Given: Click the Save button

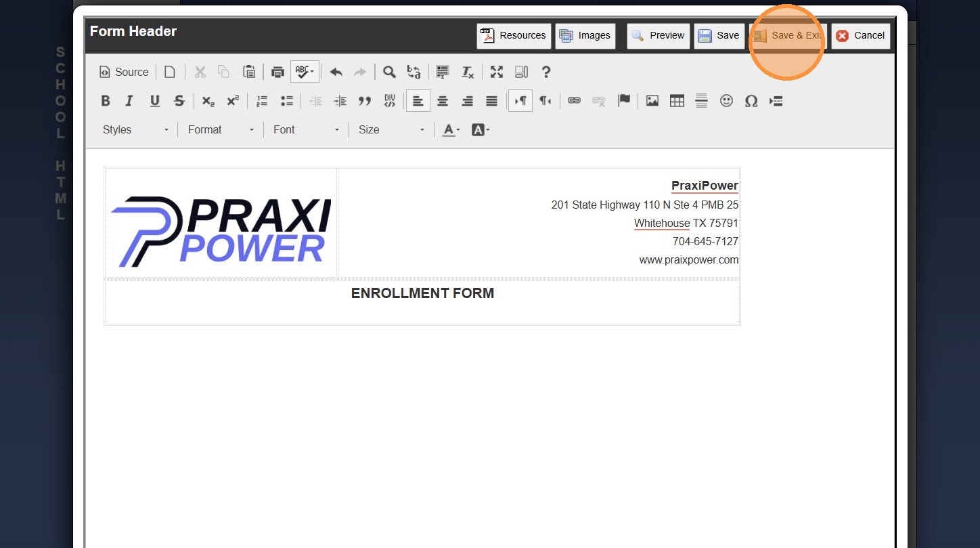Looking at the screenshot, I should point(719,36).
